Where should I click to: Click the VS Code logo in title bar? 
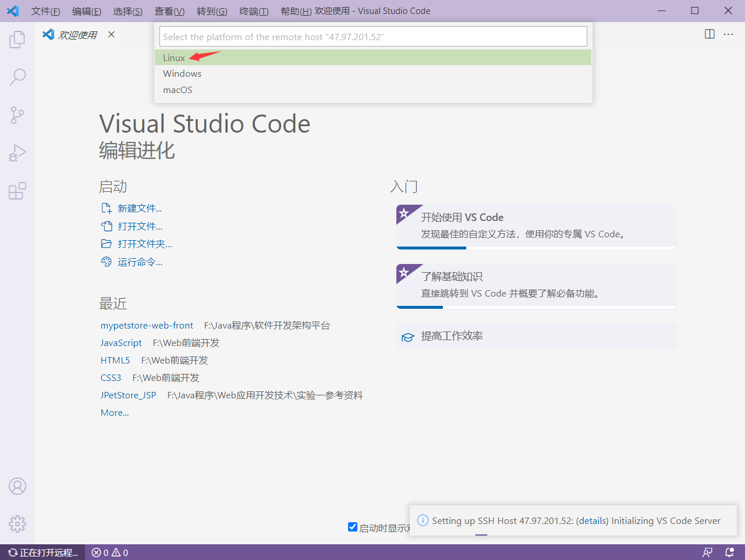(x=12, y=10)
